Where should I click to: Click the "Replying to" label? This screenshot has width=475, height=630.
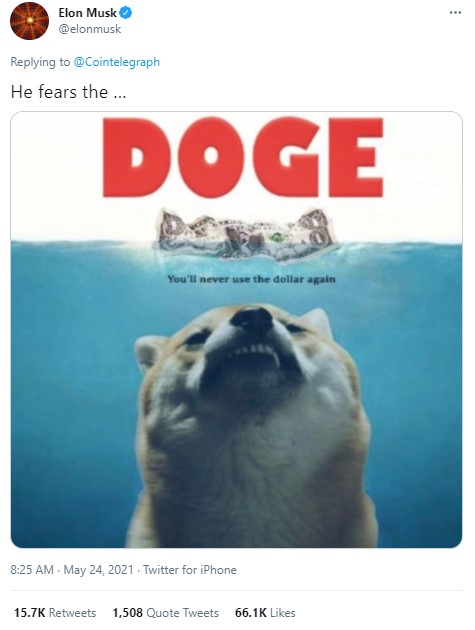pyautogui.click(x=40, y=62)
